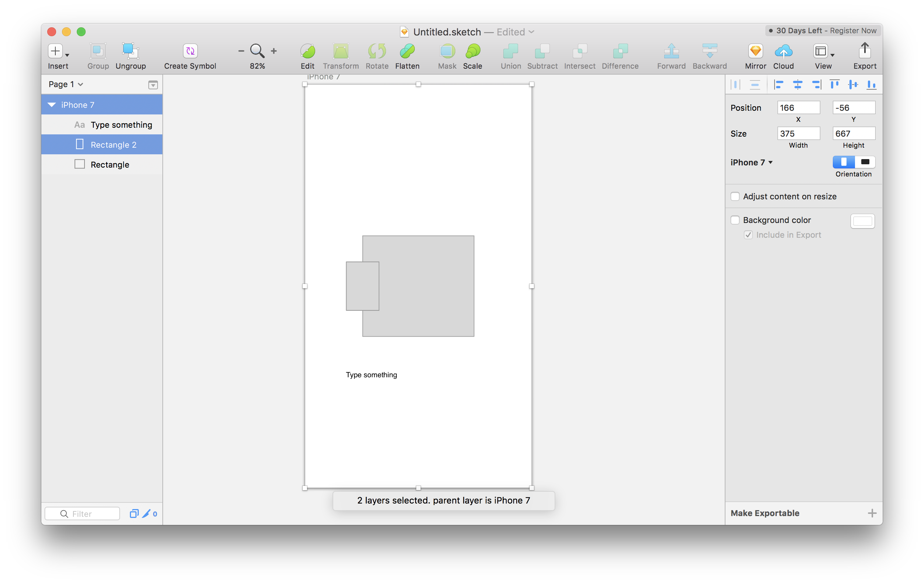Zoom out with the minus button
The width and height of the screenshot is (924, 584).
(241, 51)
